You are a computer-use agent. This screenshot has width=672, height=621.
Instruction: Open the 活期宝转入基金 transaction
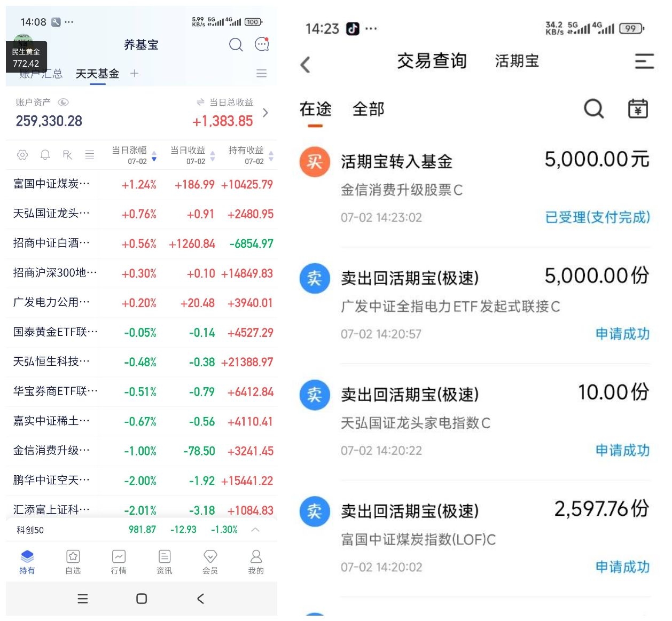click(474, 188)
